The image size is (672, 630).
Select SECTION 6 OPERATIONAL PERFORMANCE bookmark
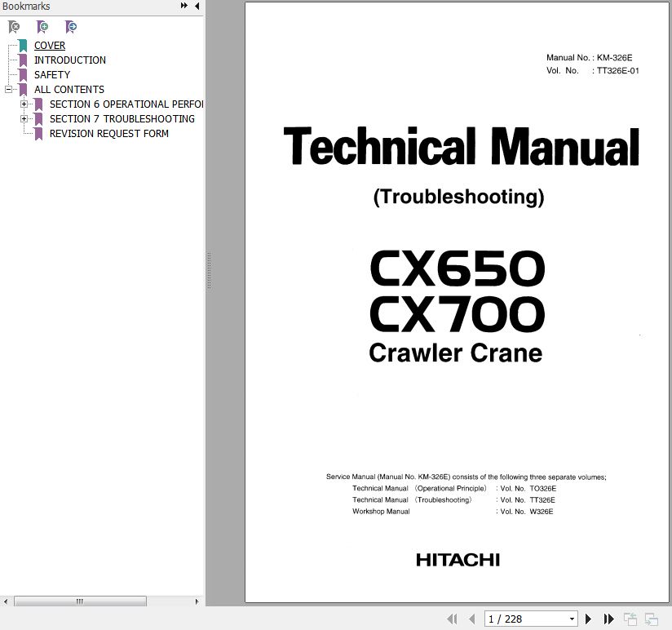(x=126, y=104)
